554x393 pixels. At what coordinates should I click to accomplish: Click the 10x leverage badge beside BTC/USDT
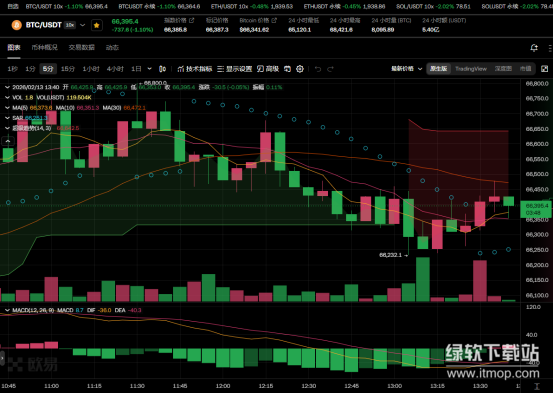coord(70,25)
